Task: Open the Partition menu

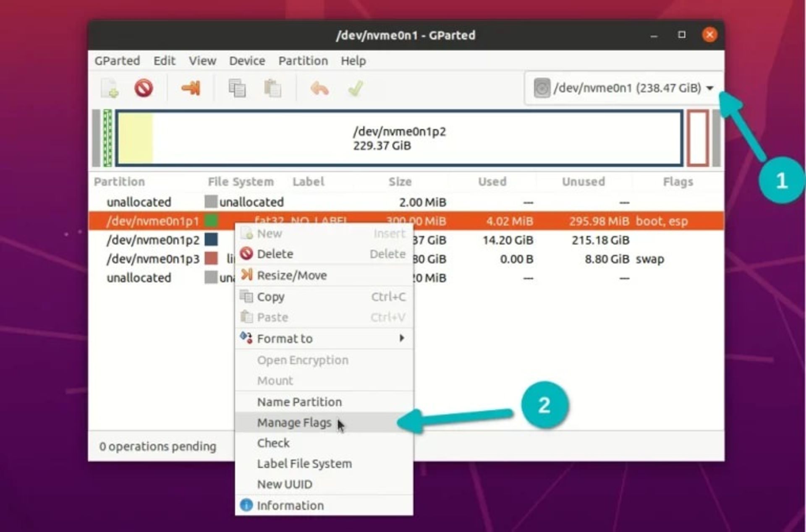Action: point(303,61)
